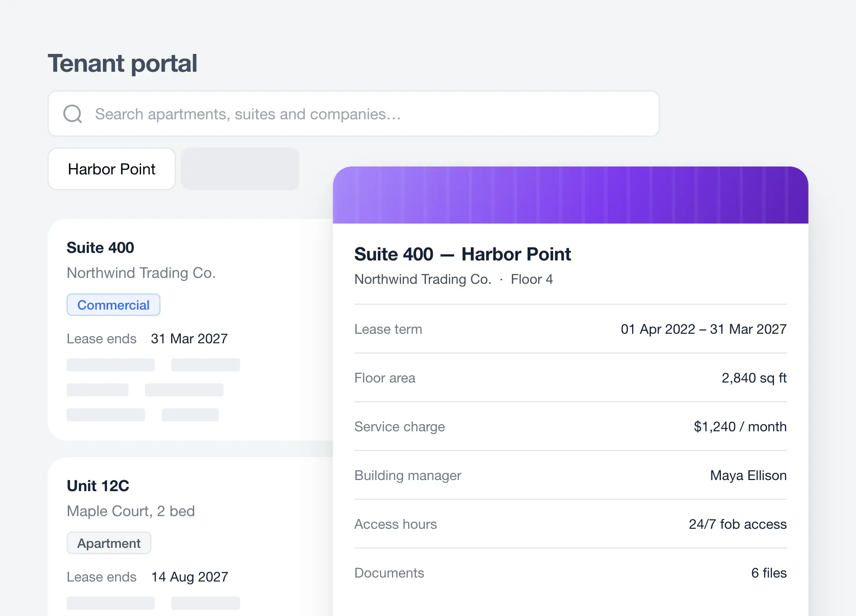This screenshot has width=856, height=616.
Task: Open the Suite 400 listing card
Action: 190,329
